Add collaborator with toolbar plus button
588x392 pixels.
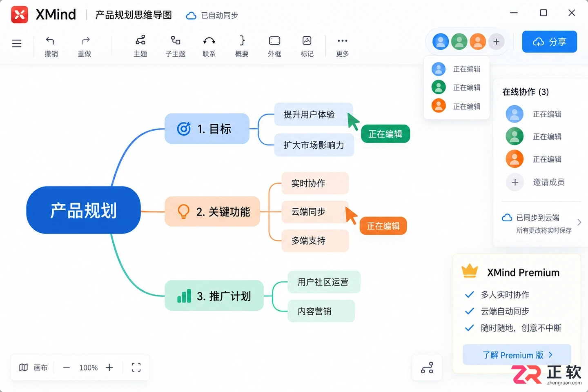(x=497, y=42)
